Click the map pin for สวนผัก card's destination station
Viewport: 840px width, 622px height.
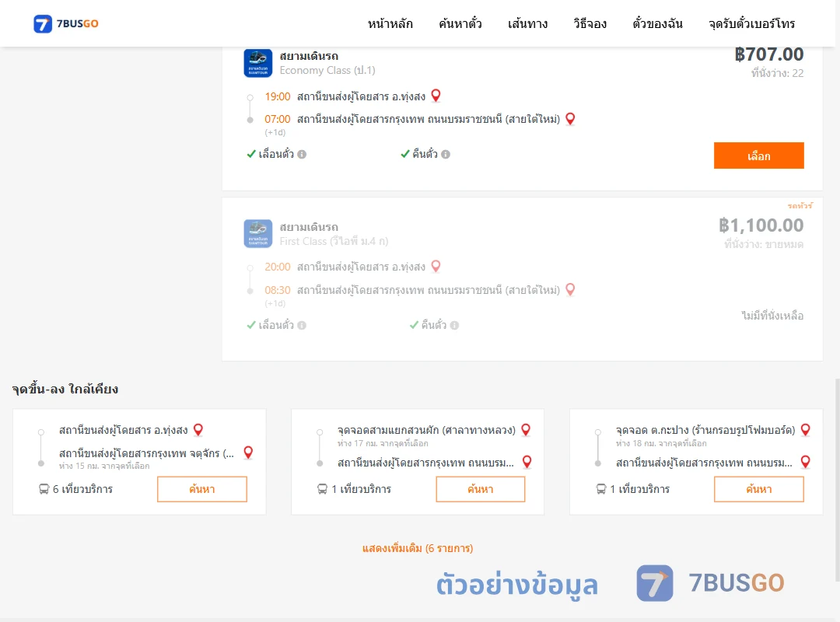click(527, 462)
